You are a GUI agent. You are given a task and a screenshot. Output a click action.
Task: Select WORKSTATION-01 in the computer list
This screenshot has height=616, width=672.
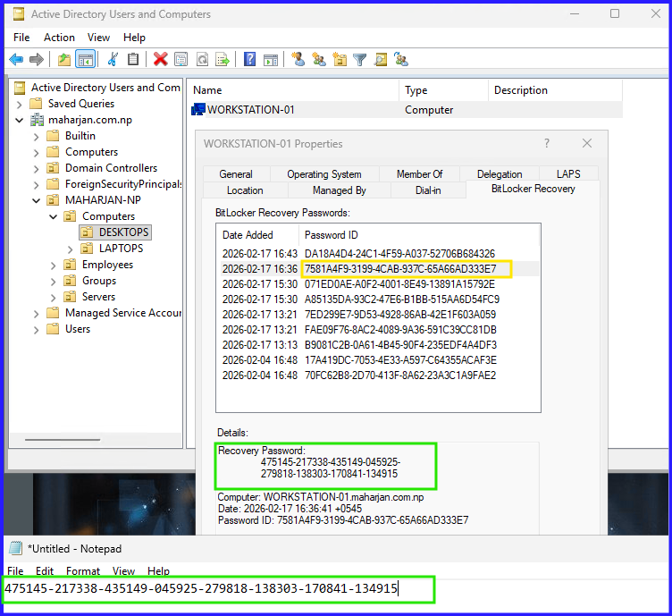coord(250,110)
